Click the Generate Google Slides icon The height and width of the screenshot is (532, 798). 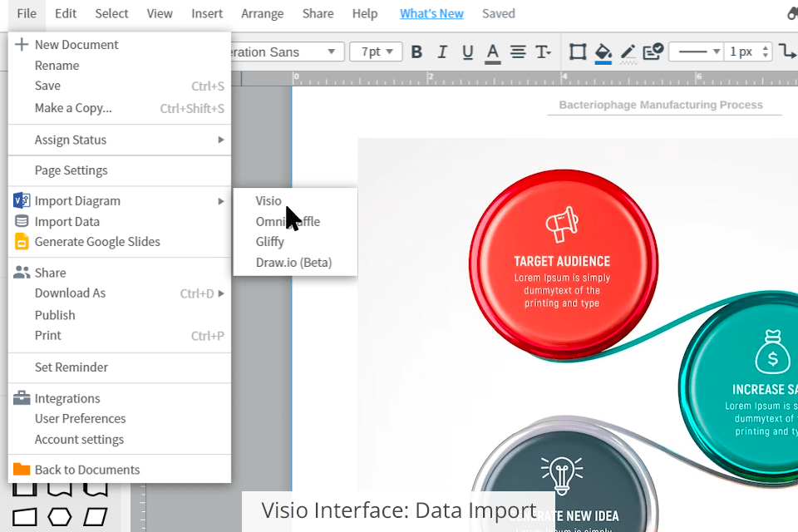(22, 242)
